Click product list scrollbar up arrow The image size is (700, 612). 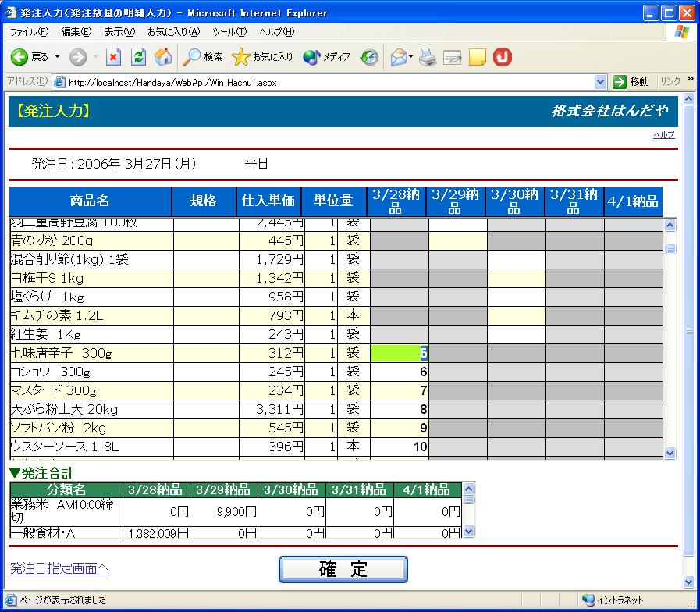(x=670, y=225)
